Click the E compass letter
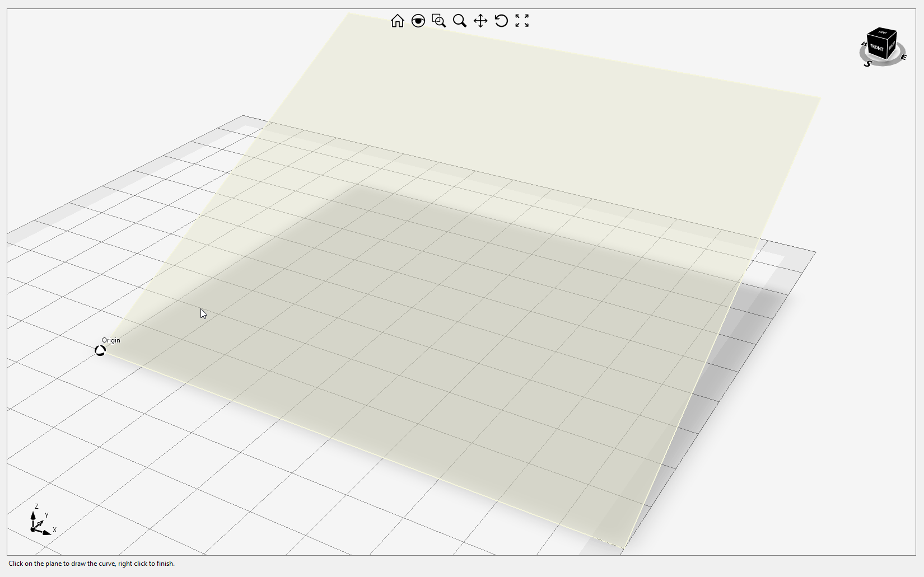 point(903,57)
